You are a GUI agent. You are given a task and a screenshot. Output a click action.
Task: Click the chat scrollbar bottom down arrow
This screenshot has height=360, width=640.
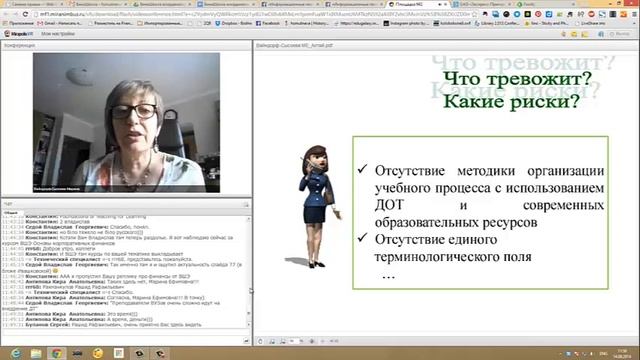click(x=249, y=325)
